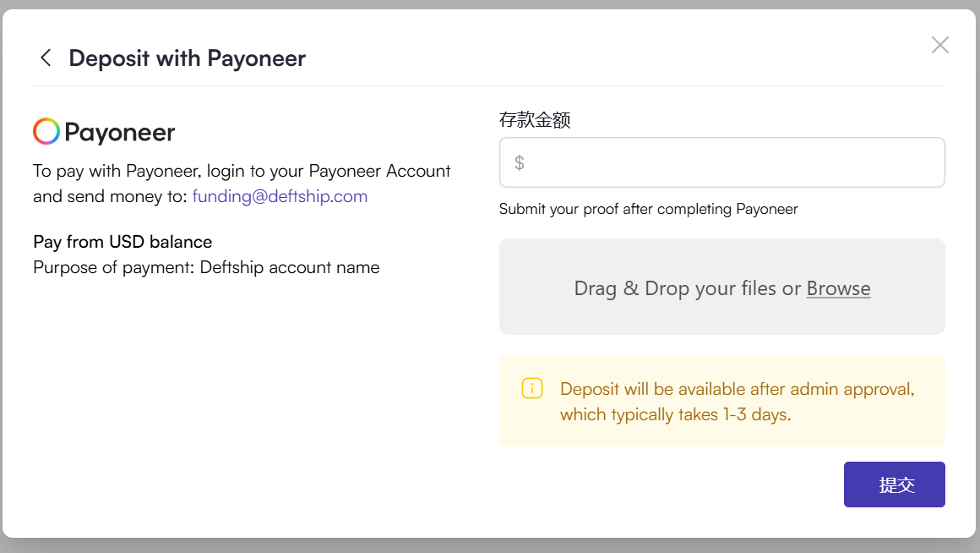Submit the deposit with the 提交 button

tap(895, 485)
